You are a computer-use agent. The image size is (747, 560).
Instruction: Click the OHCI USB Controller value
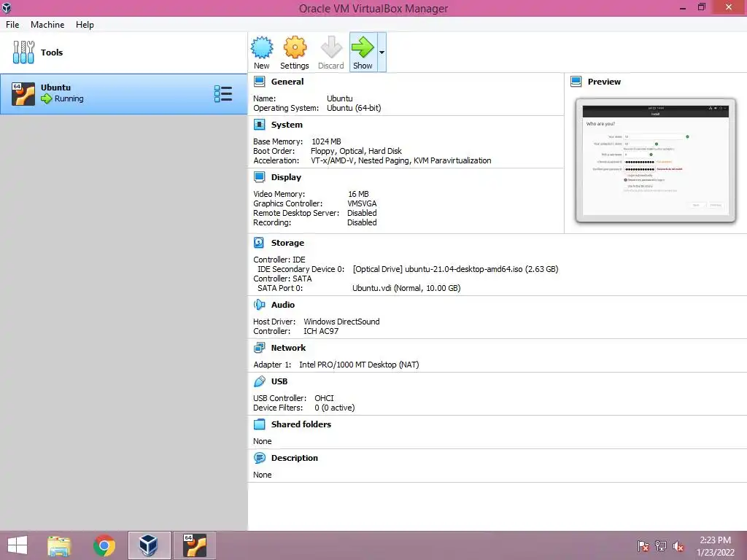pyautogui.click(x=324, y=398)
